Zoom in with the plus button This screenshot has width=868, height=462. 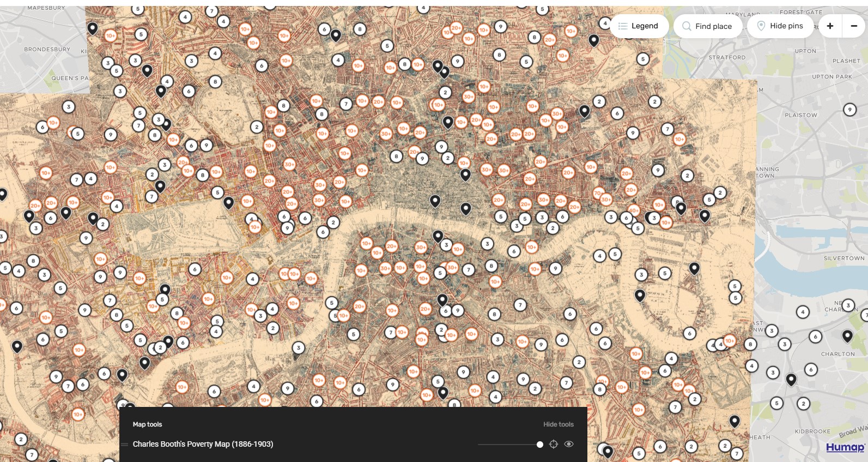tap(830, 26)
